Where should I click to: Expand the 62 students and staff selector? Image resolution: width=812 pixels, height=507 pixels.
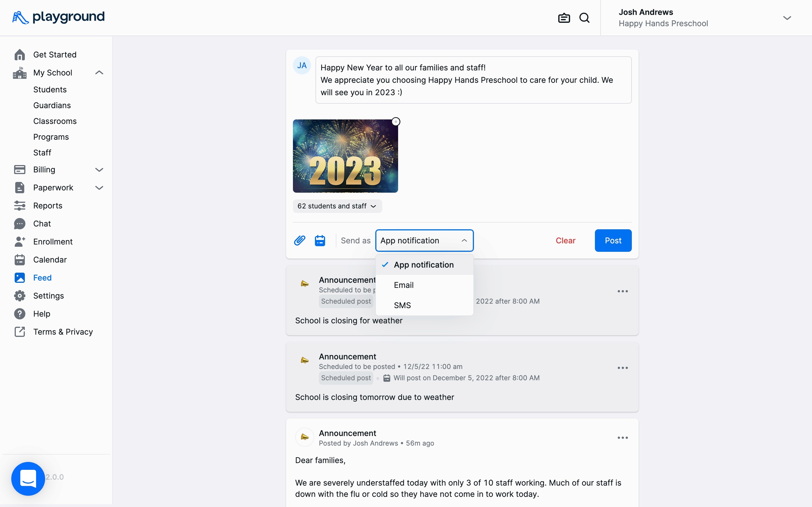337,206
